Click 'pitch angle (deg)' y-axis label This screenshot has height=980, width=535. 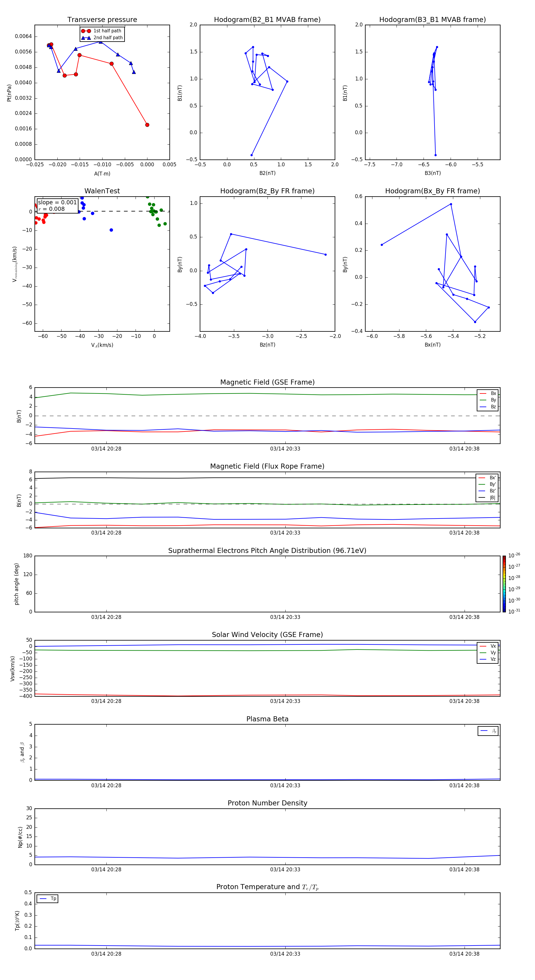coord(16,584)
